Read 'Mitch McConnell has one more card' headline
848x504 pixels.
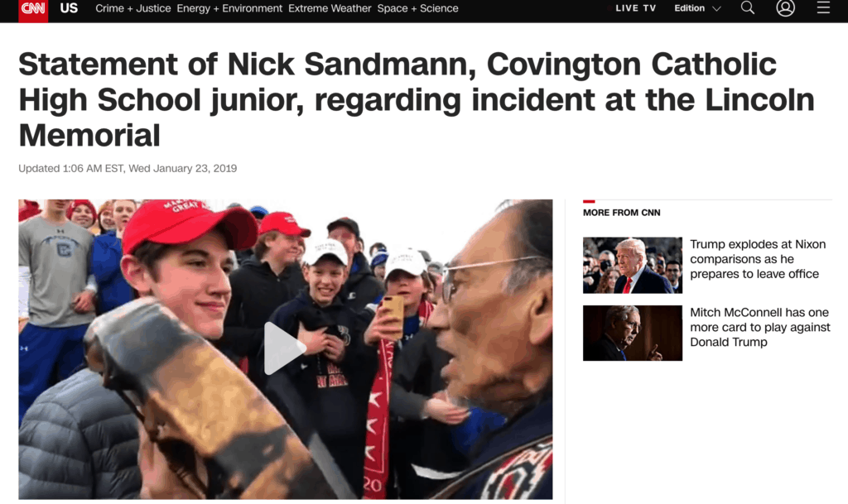[x=760, y=327]
